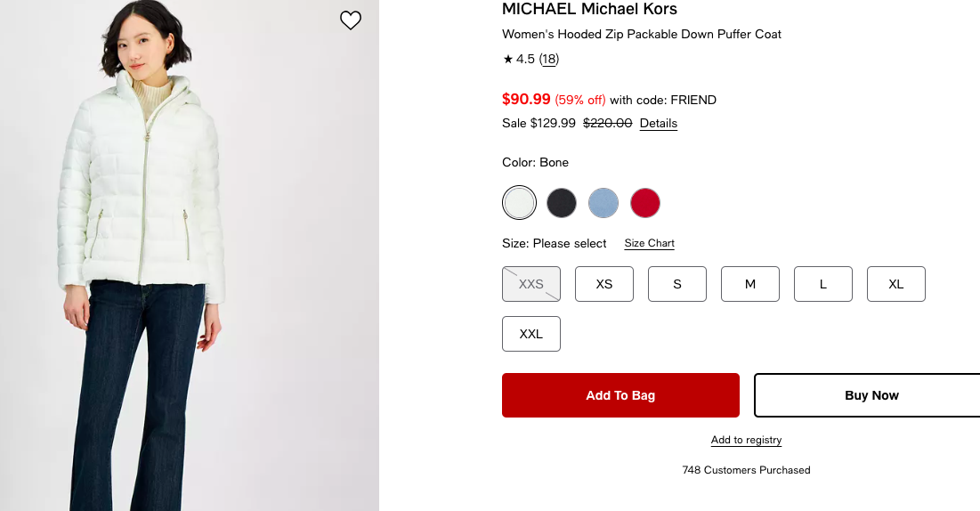Select the Bone color swatch
The width and height of the screenshot is (980, 511).
coord(519,203)
